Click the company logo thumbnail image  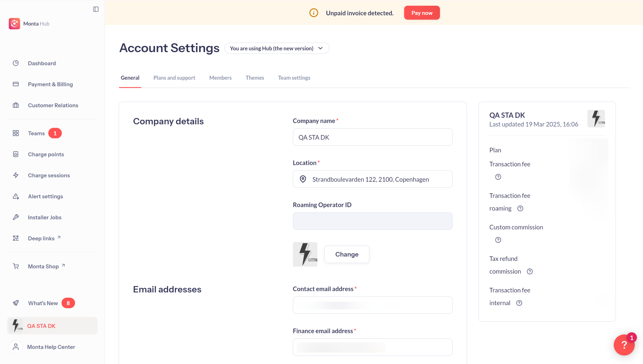coord(305,254)
